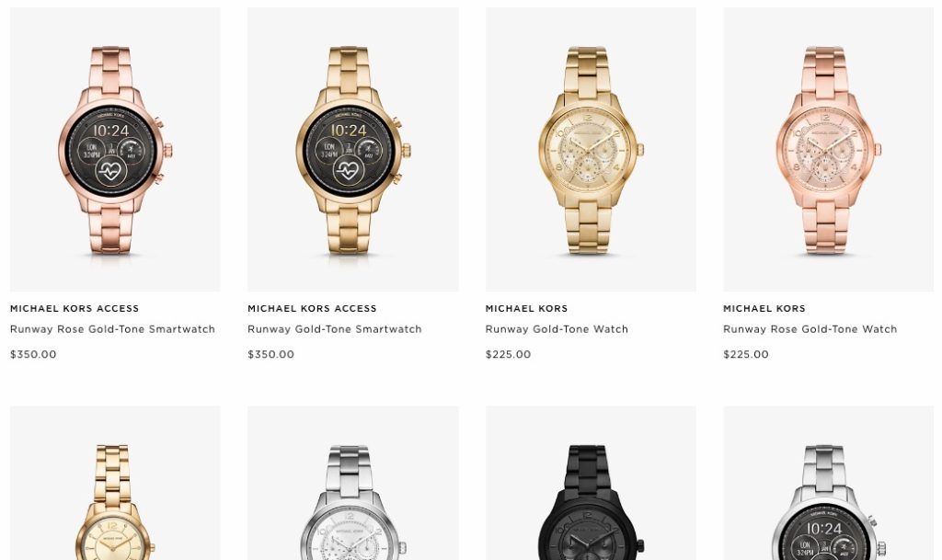The height and width of the screenshot is (560, 942).
Task: Select the silver smartwatch thumbnail
Action: pyautogui.click(x=829, y=483)
